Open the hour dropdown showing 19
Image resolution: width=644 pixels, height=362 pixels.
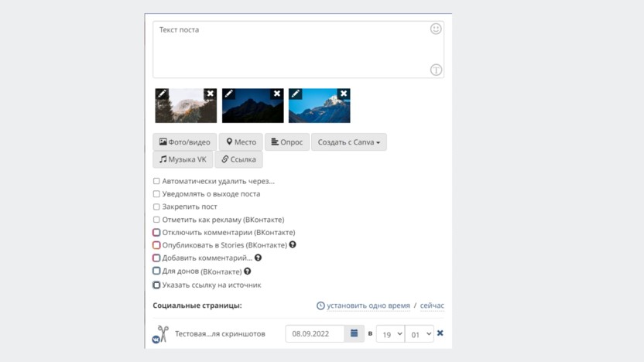tap(390, 334)
